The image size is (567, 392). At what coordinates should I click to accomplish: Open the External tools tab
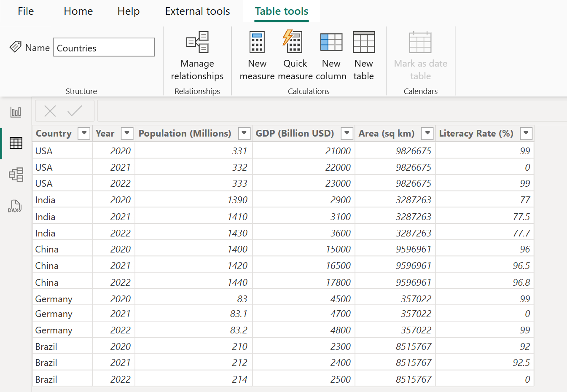197,11
